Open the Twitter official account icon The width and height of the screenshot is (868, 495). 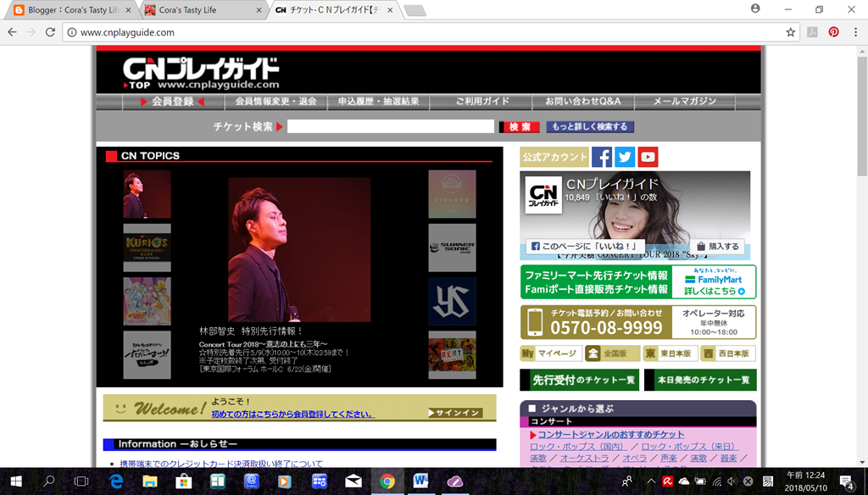coord(625,158)
